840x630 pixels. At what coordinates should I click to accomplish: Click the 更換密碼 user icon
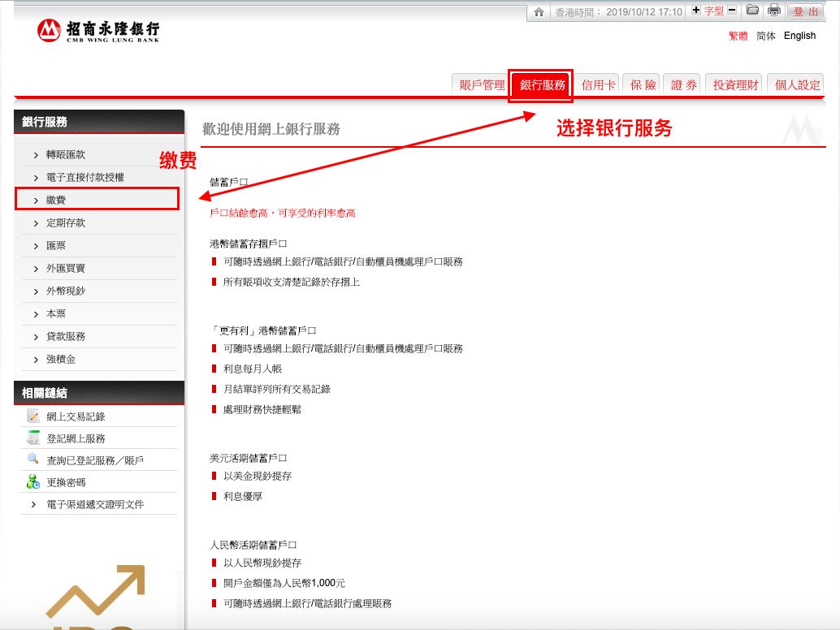point(33,482)
